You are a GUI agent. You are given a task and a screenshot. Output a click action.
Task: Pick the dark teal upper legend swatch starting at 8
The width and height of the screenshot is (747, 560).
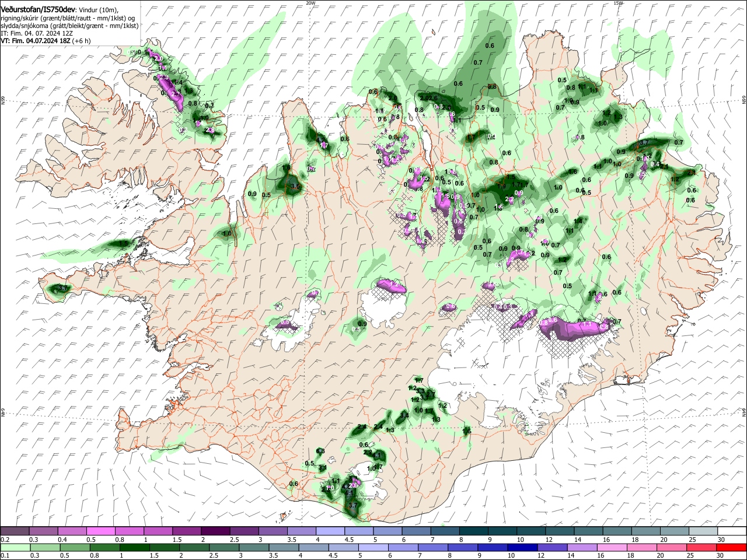473,531
